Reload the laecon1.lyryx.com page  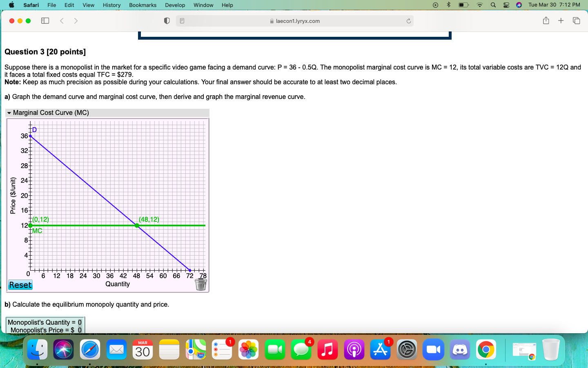coord(408,20)
